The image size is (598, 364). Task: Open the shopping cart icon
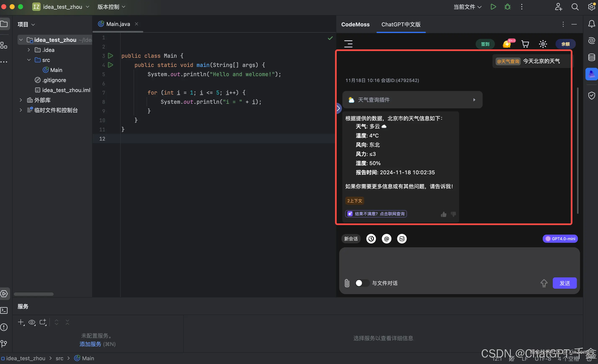(525, 44)
